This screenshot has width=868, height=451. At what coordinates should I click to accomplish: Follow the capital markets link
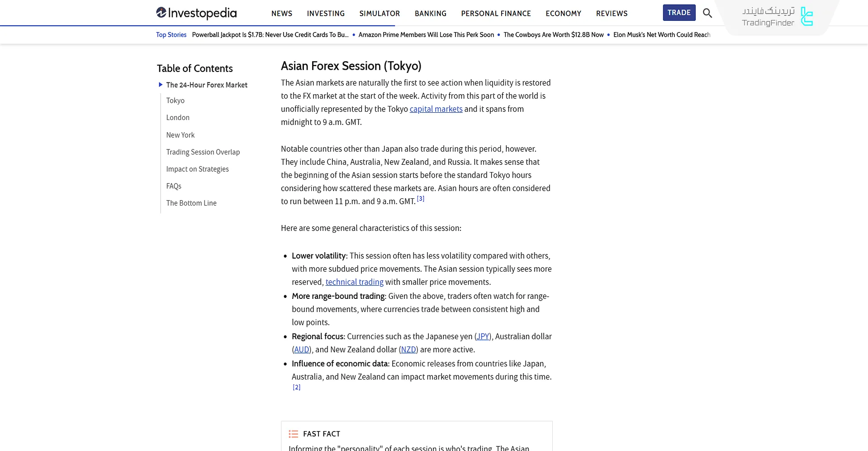pos(436,109)
